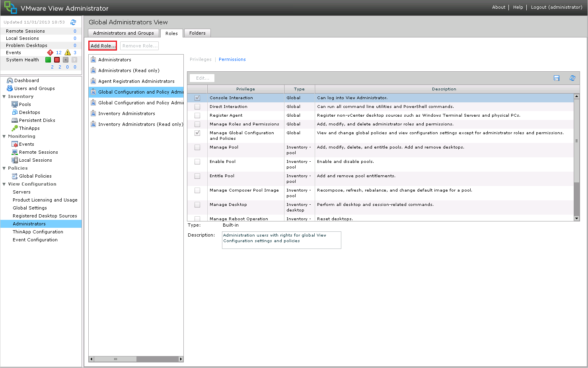Image resolution: width=588 pixels, height=368 pixels.
Task: Click the horizontal scrollbar under the roles list
Action: tap(115, 359)
